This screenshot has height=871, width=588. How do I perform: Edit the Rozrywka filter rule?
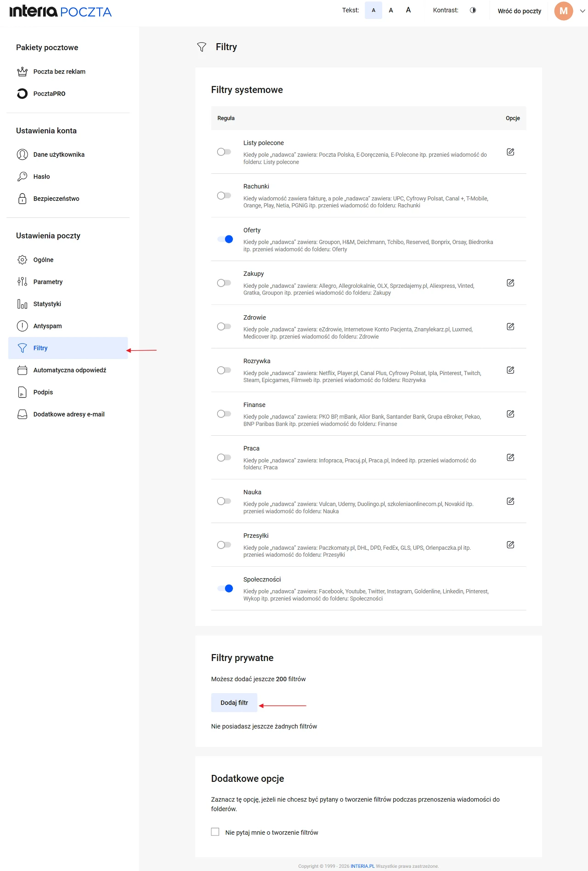(x=510, y=370)
